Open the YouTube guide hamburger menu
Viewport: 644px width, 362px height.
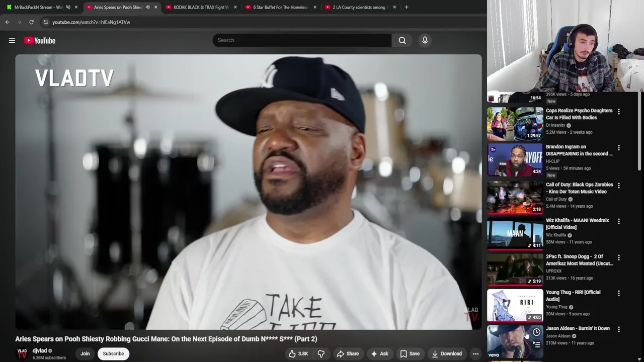pyautogui.click(x=12, y=40)
